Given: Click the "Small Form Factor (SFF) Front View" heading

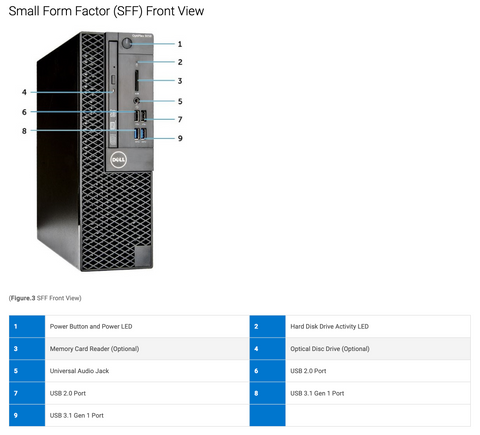Looking at the screenshot, I should click(x=106, y=11).
